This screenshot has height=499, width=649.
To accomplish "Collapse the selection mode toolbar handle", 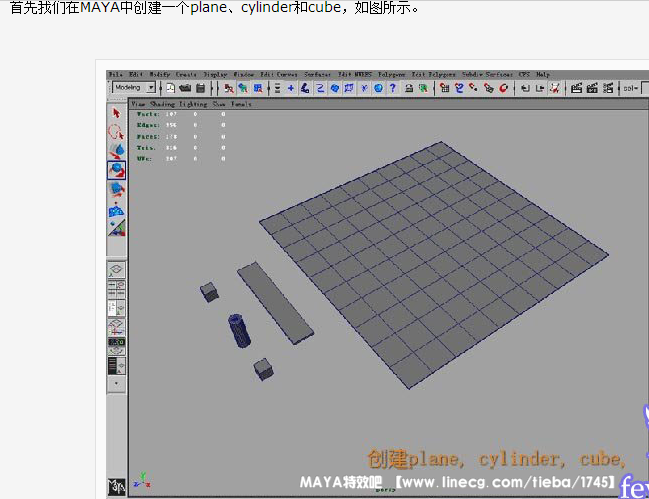I will pos(218,88).
